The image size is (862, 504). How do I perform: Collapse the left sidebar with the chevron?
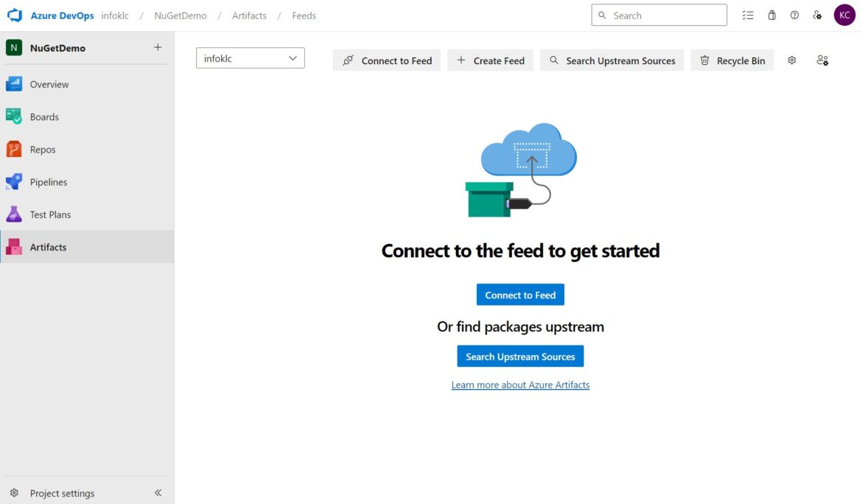(158, 493)
